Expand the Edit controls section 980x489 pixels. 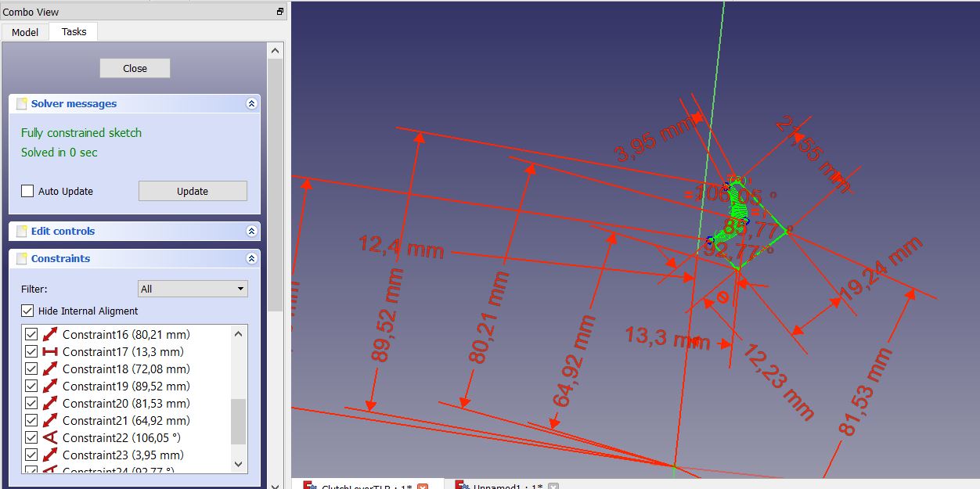(x=251, y=231)
